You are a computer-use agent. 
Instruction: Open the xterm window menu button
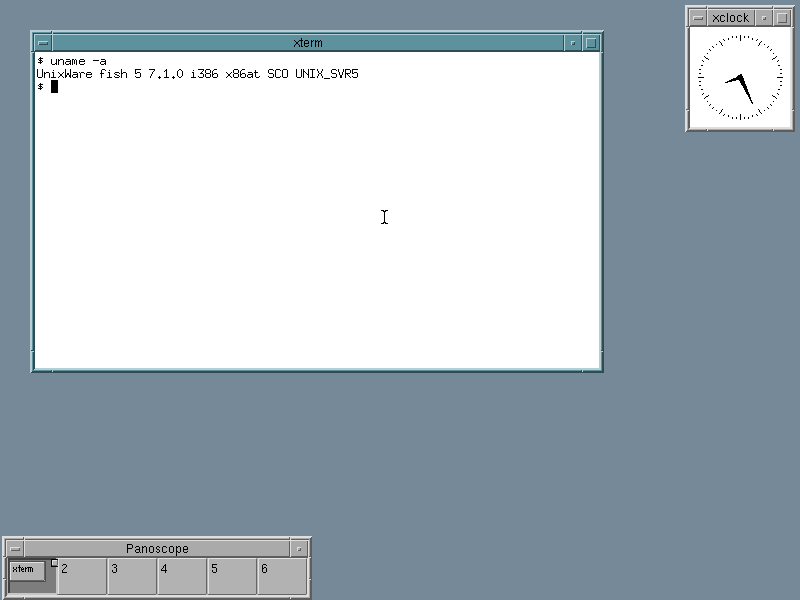43,43
